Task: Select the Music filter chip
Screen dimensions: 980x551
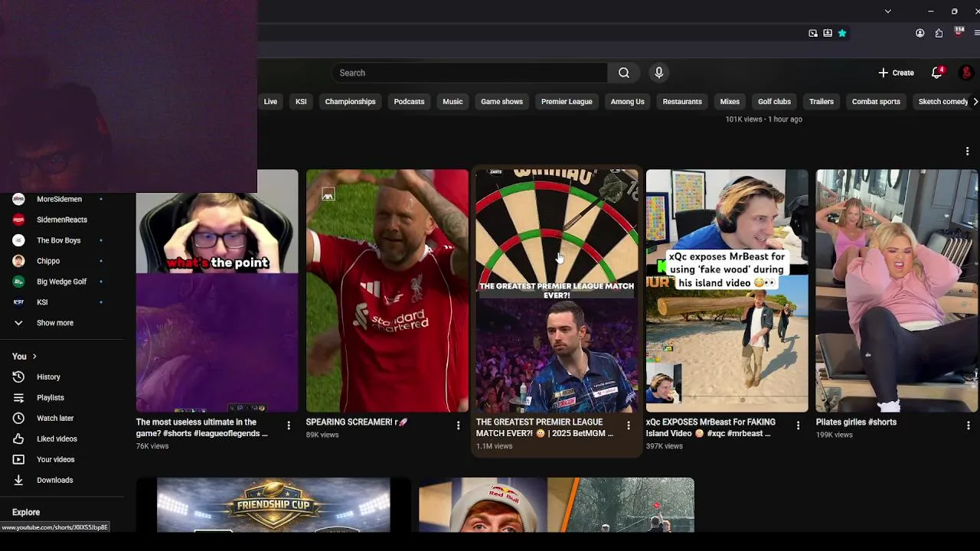Action: [x=452, y=101]
